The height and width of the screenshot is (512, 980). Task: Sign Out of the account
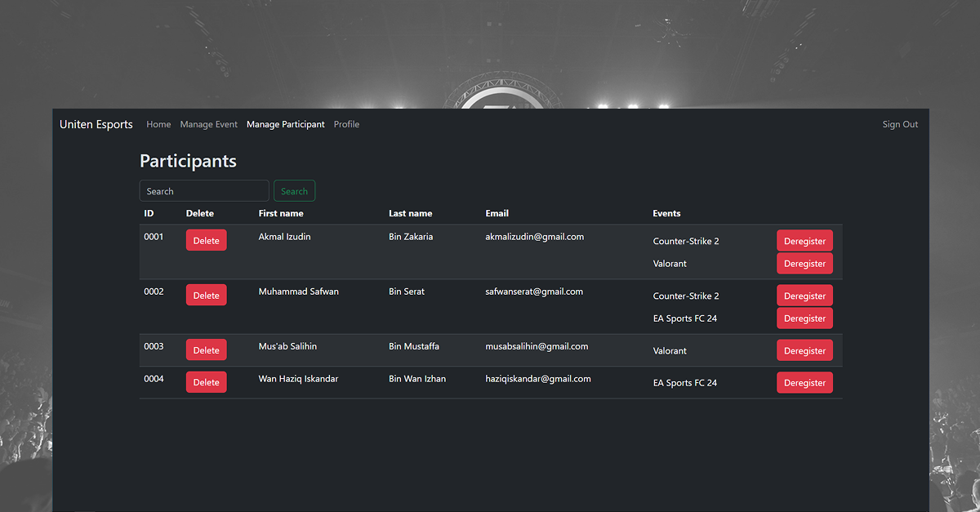[x=899, y=124]
